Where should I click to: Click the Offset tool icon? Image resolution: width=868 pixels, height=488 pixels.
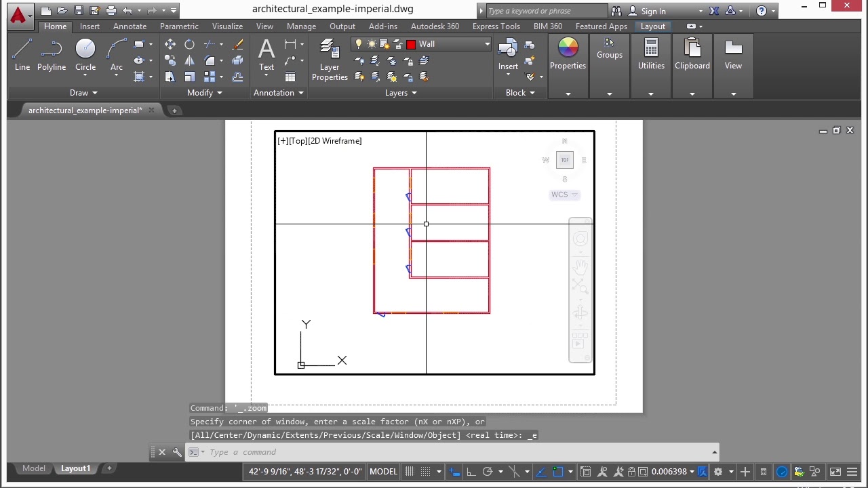(237, 77)
